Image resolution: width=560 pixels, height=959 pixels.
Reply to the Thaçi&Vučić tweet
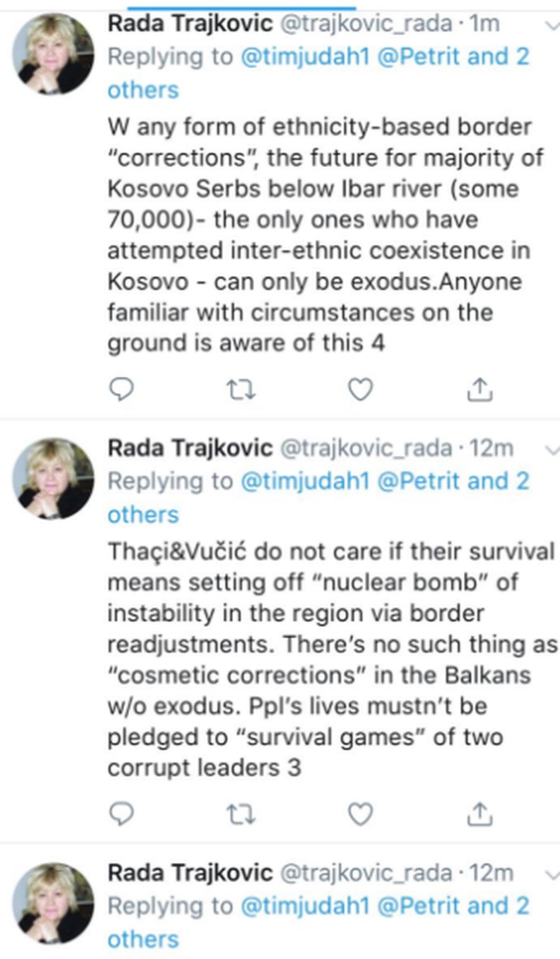[120, 814]
